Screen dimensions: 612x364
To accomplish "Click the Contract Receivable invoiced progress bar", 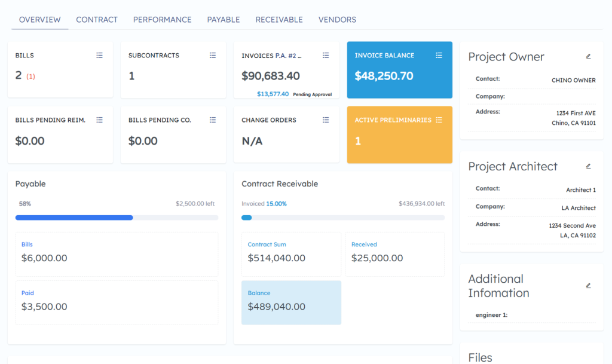I will 342,218.
